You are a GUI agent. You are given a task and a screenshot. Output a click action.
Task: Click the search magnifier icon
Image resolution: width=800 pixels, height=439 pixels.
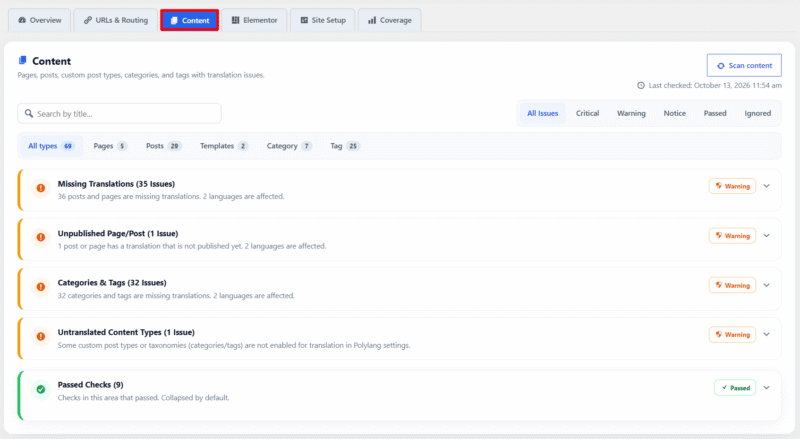pyautogui.click(x=29, y=113)
